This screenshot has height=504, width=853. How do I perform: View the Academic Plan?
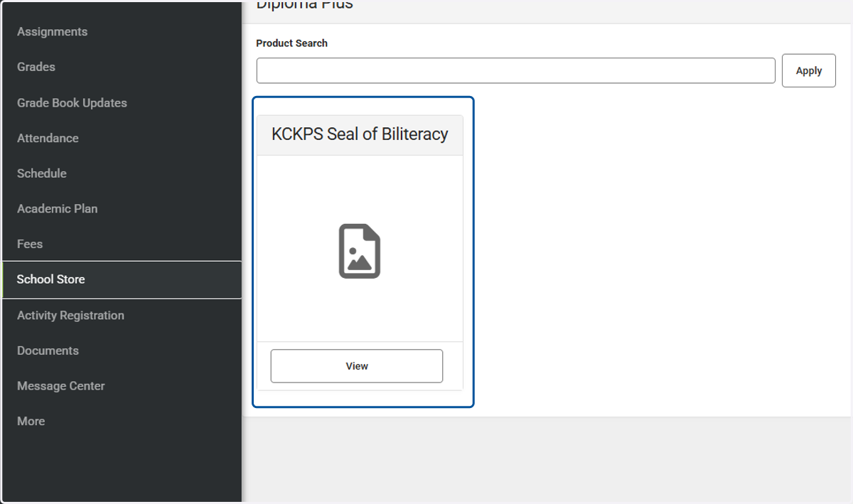click(x=58, y=209)
